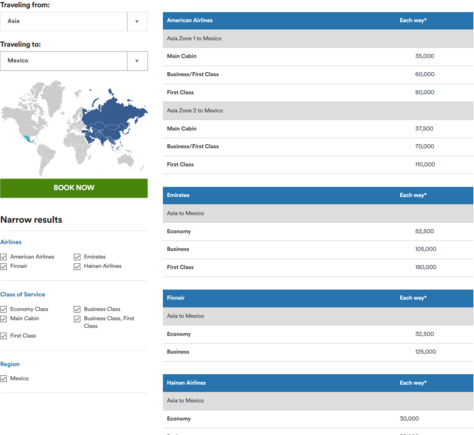Uncheck the Hainan Airlines checkbox
Image resolution: width=474 pixels, height=435 pixels.
pyautogui.click(x=77, y=266)
